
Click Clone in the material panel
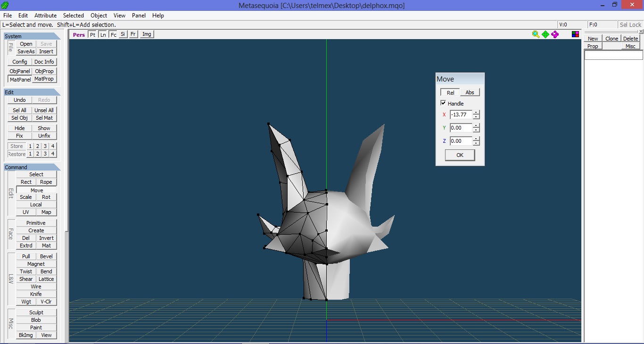click(x=611, y=39)
